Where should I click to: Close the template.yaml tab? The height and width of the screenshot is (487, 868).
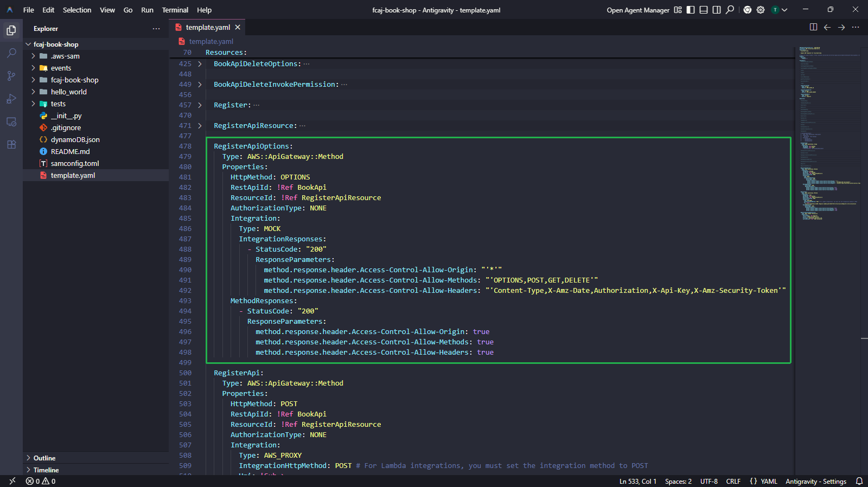point(238,27)
